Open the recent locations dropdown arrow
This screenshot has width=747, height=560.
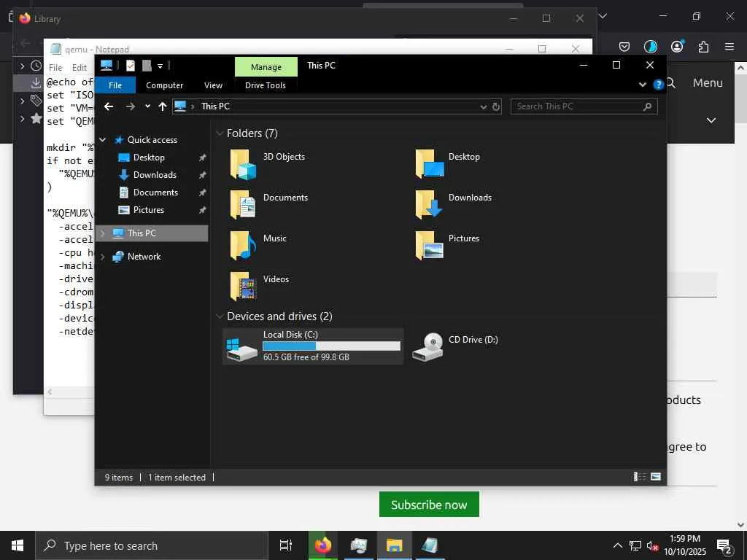pyautogui.click(x=147, y=106)
